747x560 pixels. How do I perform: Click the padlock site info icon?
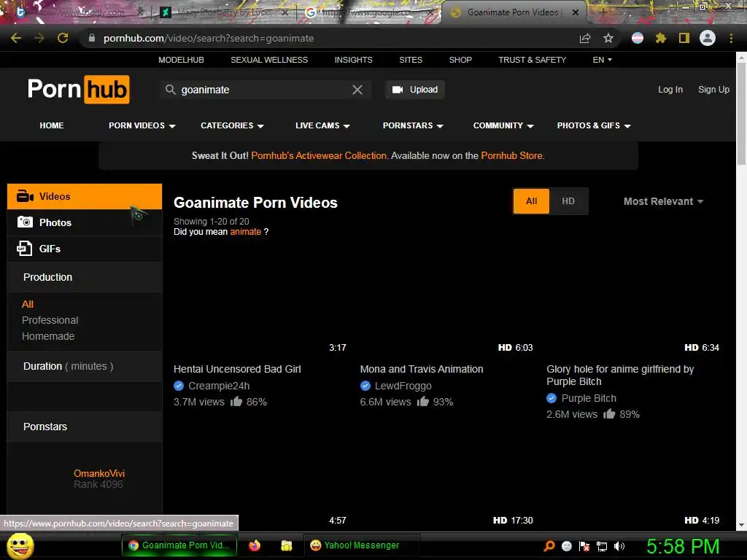click(x=91, y=38)
